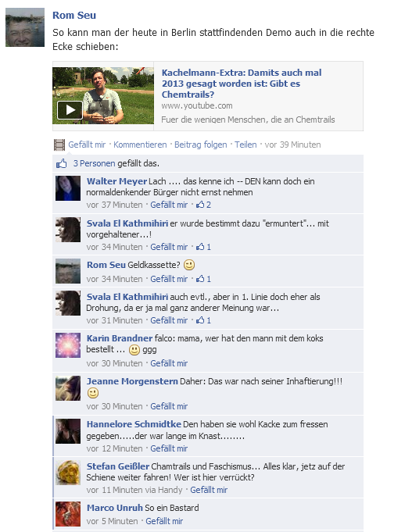Click the thumbs-up count on Rom Seu's Geldkassette comment
Screen dimensions: 405x532
pos(203,279)
